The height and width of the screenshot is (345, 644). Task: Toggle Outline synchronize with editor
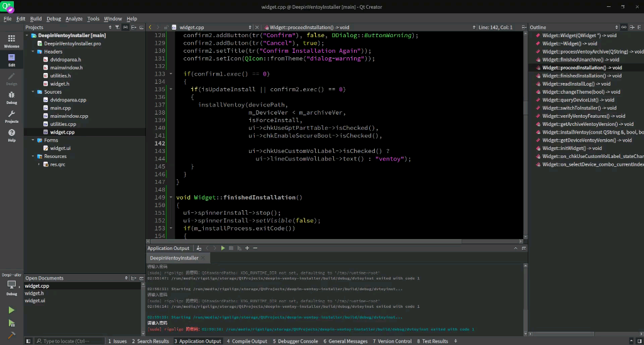click(623, 27)
